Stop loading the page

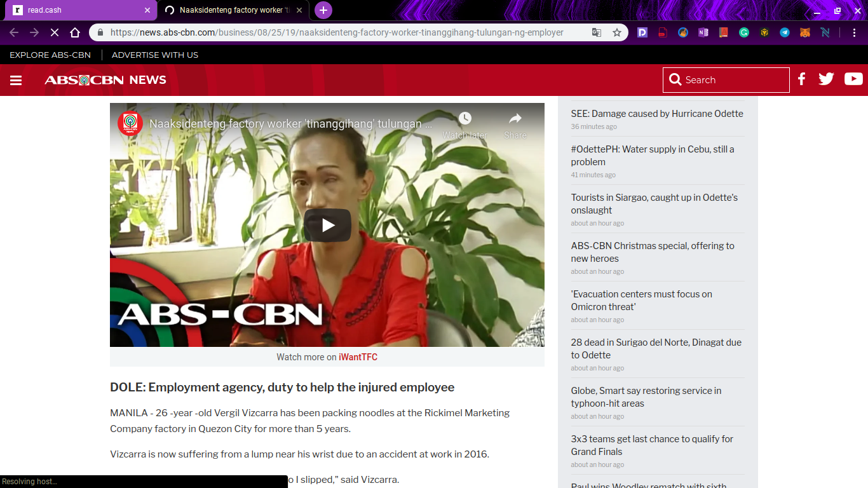[55, 32]
